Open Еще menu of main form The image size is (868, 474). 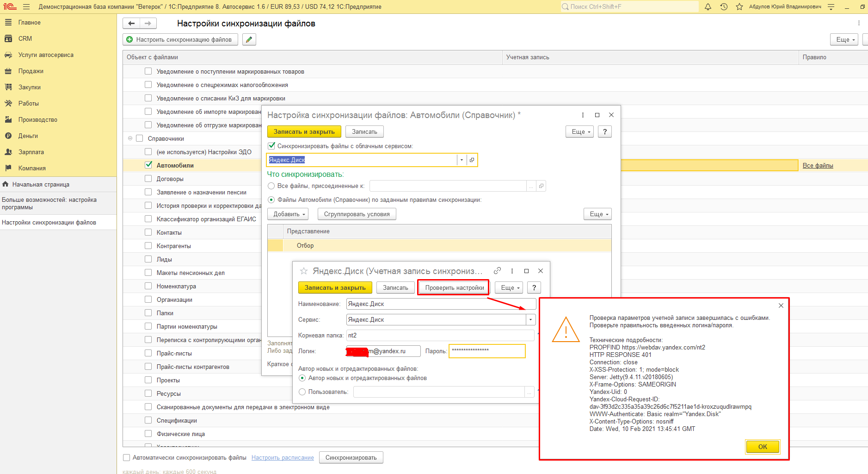pyautogui.click(x=844, y=39)
